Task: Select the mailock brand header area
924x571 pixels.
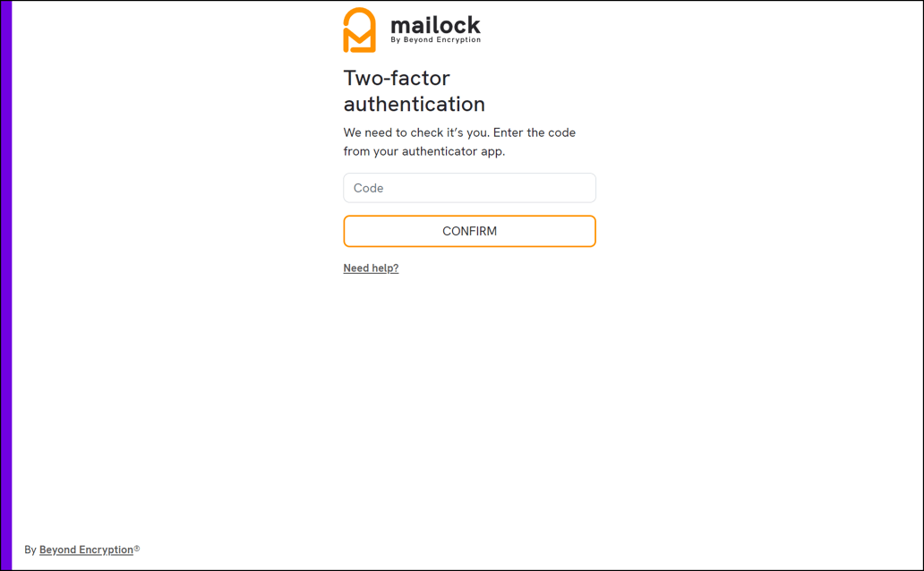Action: pyautogui.click(x=412, y=28)
